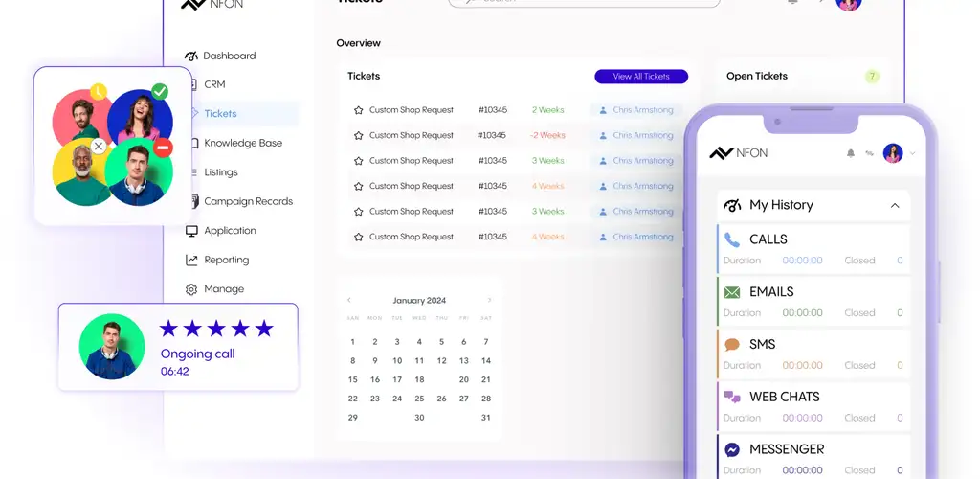Collapse the My History section
This screenshot has height=479, width=980.
tap(895, 205)
